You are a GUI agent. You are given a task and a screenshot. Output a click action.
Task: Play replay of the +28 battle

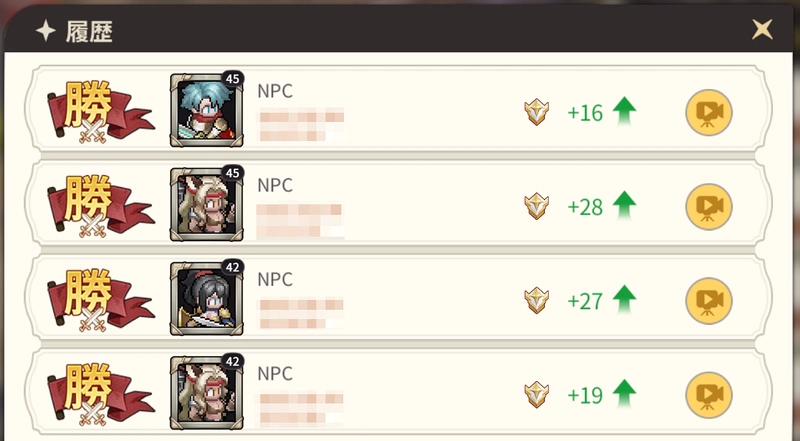click(x=709, y=207)
